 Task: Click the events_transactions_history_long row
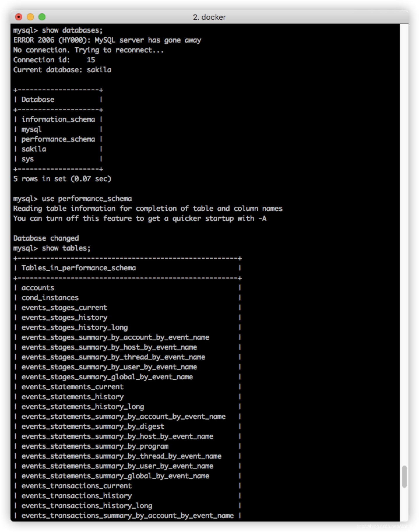pos(128,506)
